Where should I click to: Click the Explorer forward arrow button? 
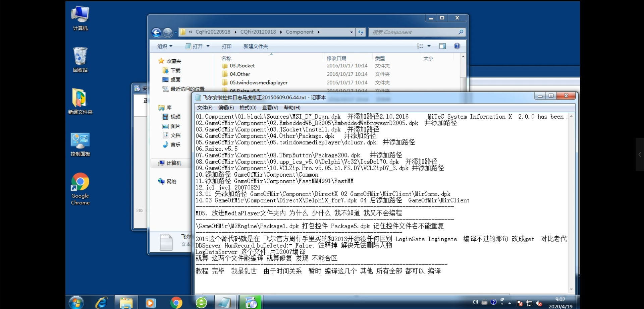tap(167, 32)
